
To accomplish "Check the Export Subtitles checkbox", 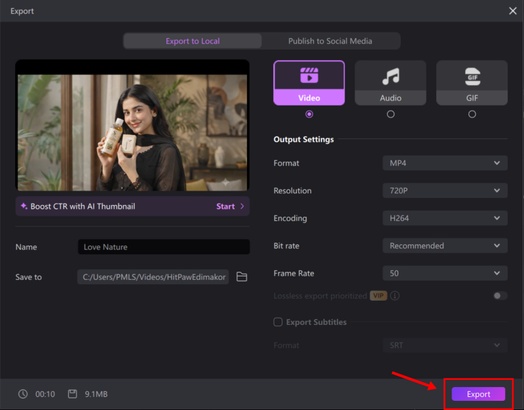I will (x=278, y=322).
